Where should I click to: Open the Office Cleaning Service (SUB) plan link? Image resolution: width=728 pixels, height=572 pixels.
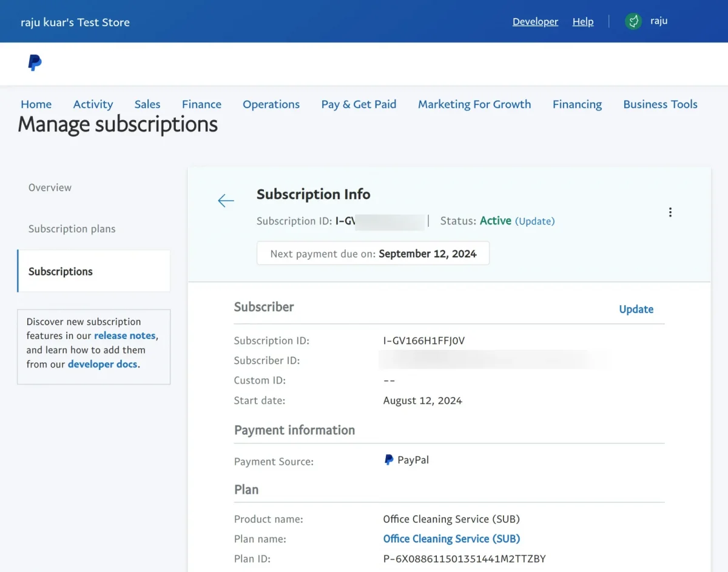tap(451, 538)
